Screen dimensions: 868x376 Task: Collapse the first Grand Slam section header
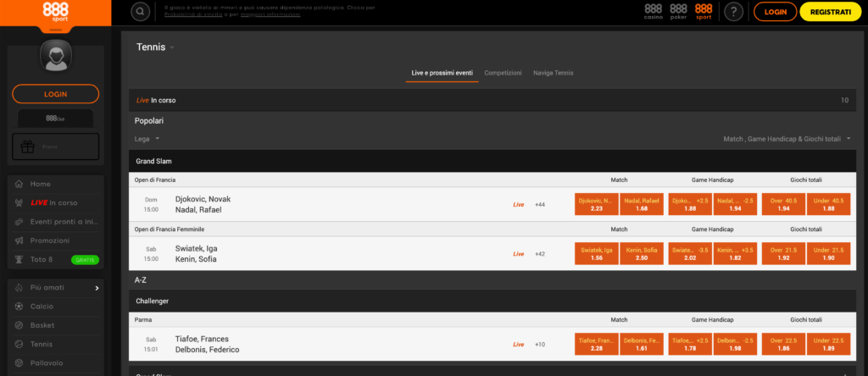coord(492,161)
